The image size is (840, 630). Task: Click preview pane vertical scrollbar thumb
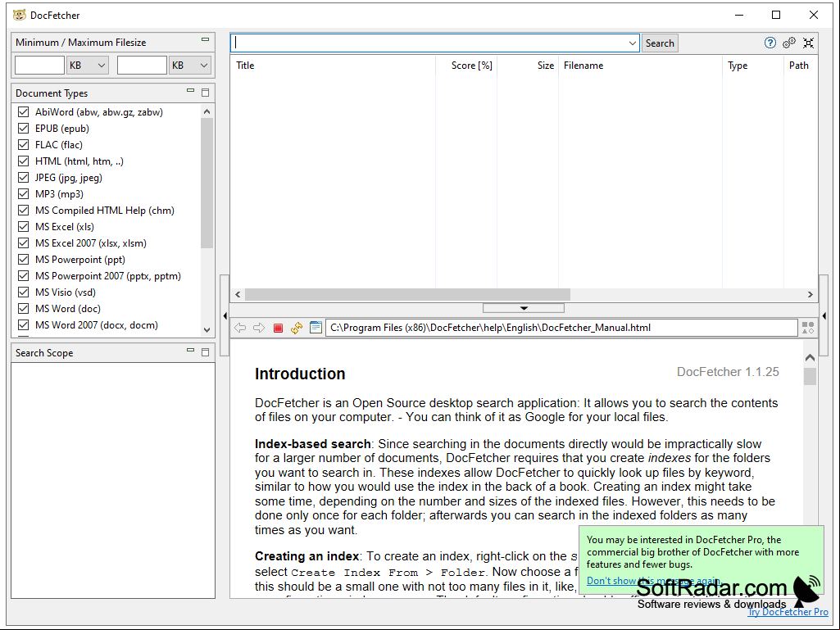click(810, 376)
